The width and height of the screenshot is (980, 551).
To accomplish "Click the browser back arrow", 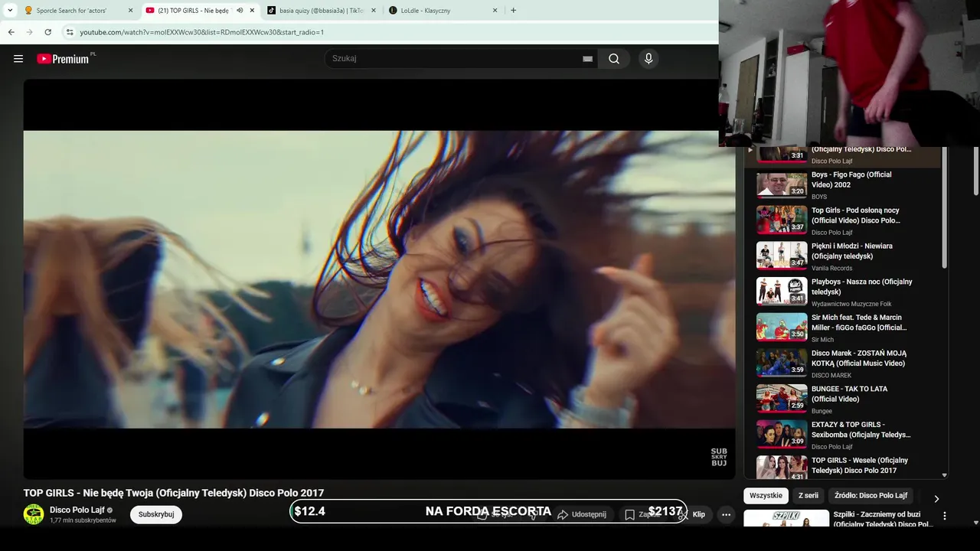I will click(x=11, y=32).
